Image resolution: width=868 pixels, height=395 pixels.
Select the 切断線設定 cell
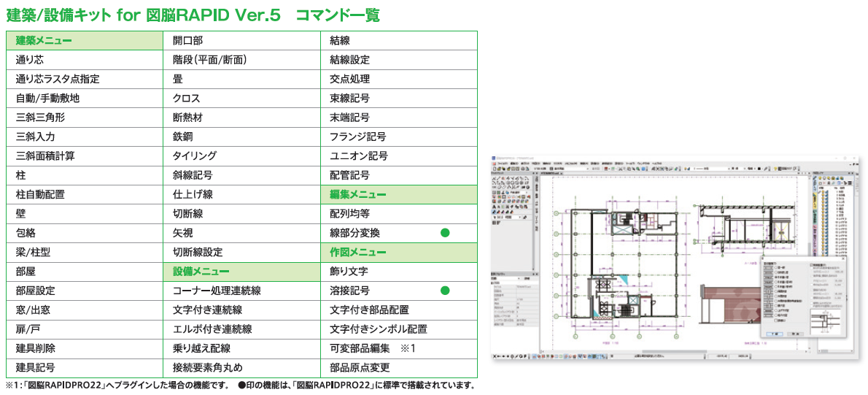click(241, 253)
